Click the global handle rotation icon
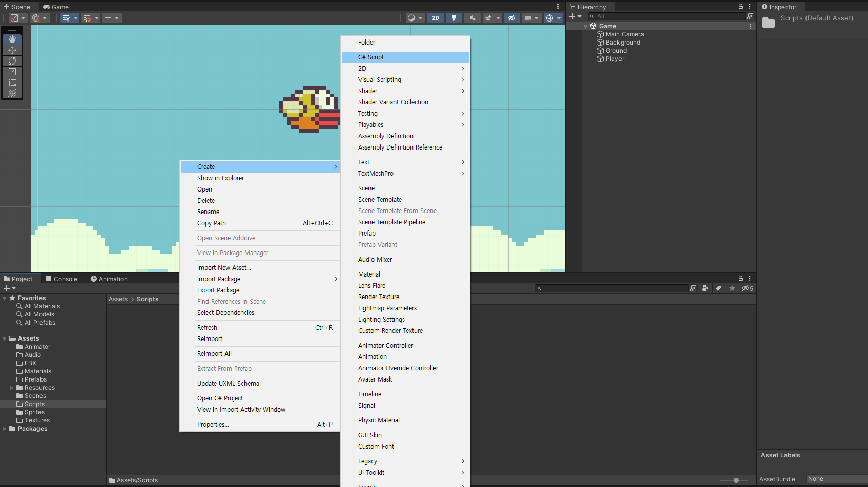 pos(36,18)
